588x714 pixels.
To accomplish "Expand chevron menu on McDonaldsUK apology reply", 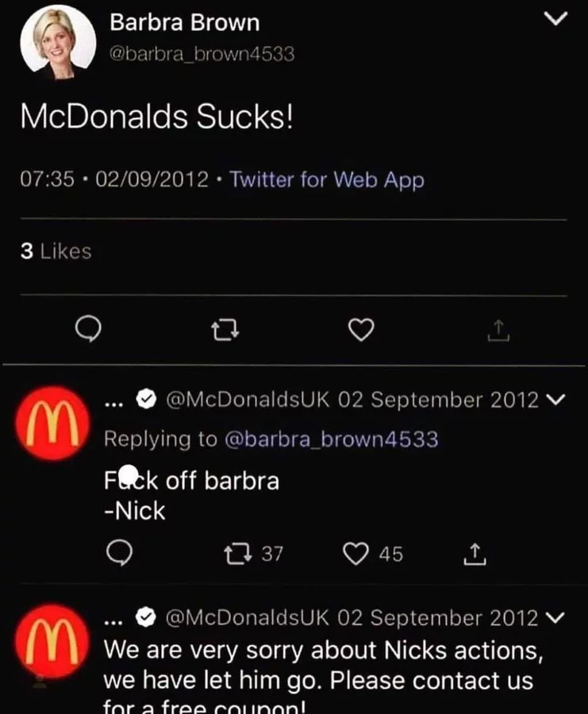I will 555,617.
